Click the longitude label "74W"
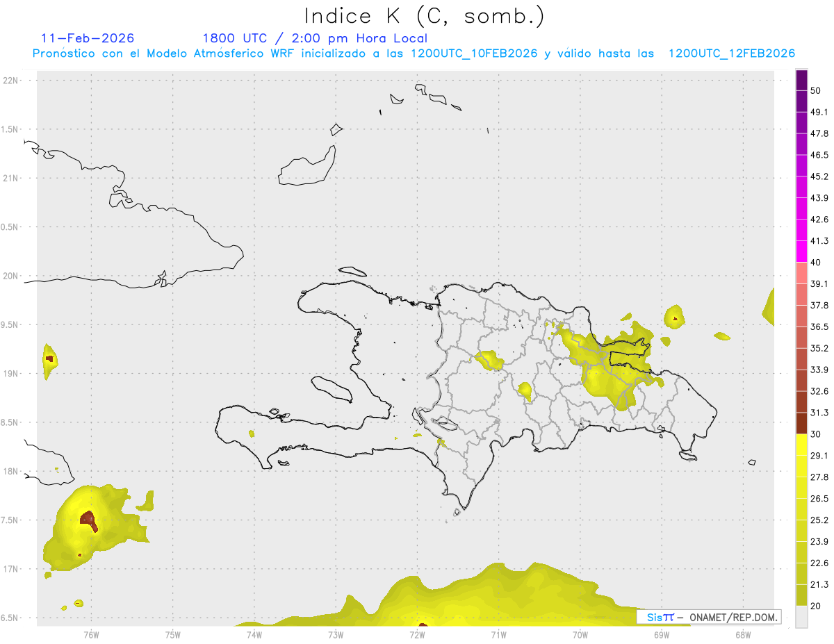Screen dimensions: 834x644 coord(254,635)
